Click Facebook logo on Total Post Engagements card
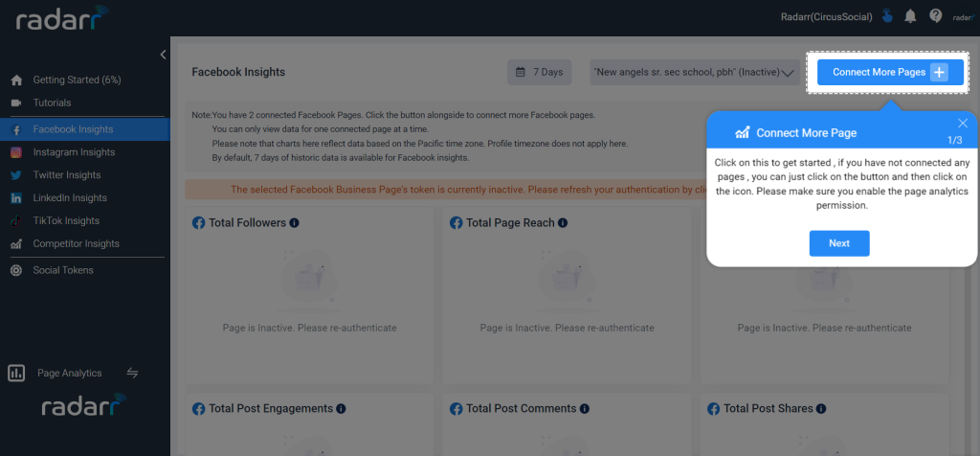Viewport: 980px width, 456px height. pos(199,408)
